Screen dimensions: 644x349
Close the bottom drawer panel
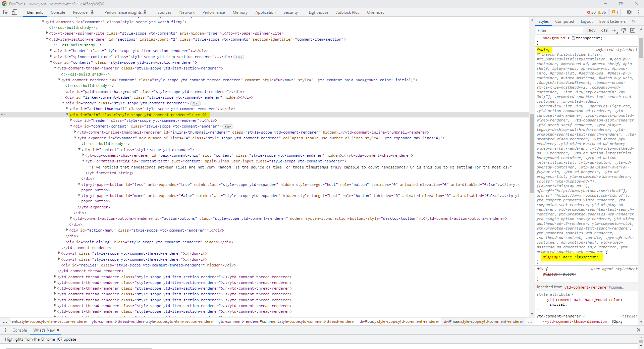(639, 330)
